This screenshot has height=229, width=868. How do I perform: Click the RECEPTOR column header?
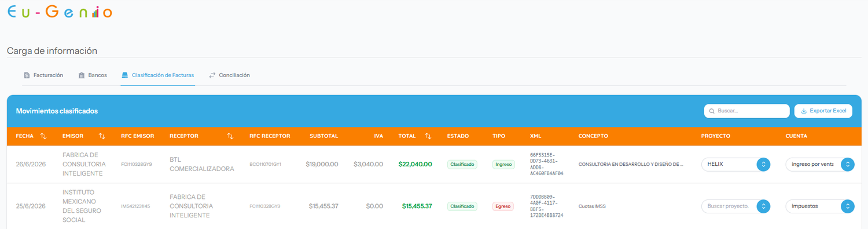pos(184,136)
